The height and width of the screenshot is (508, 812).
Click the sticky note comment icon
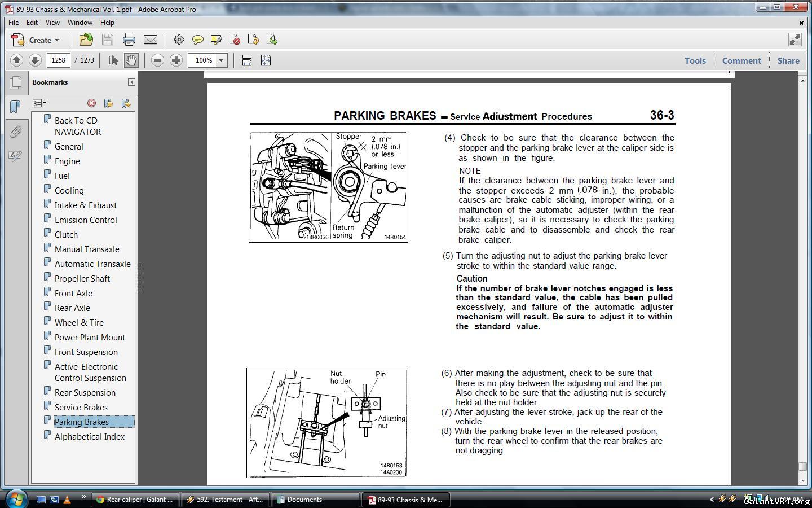(198, 40)
